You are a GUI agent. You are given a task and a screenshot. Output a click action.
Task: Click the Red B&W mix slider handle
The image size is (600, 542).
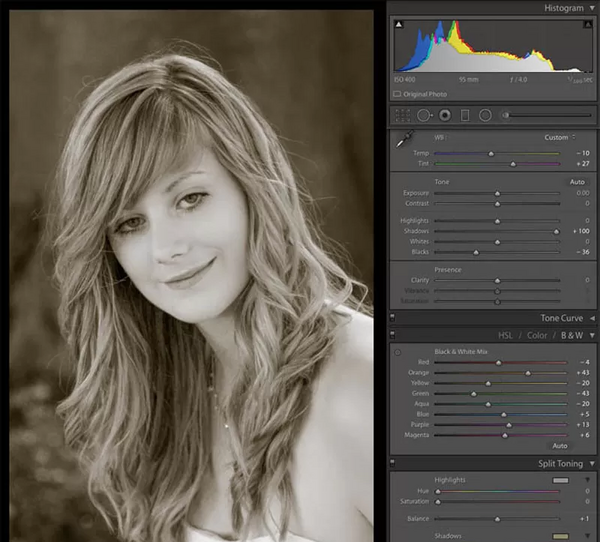(498, 362)
